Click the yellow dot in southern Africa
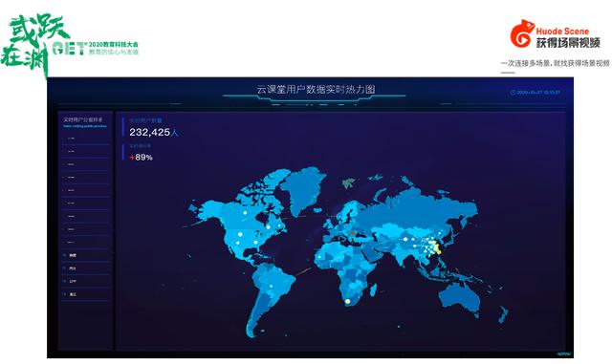Image resolution: width=612 pixels, height=364 pixels. pyautogui.click(x=347, y=301)
